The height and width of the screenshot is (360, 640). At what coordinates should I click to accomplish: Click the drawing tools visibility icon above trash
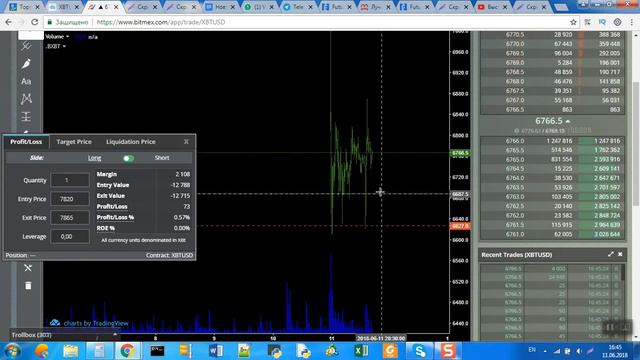[28, 268]
